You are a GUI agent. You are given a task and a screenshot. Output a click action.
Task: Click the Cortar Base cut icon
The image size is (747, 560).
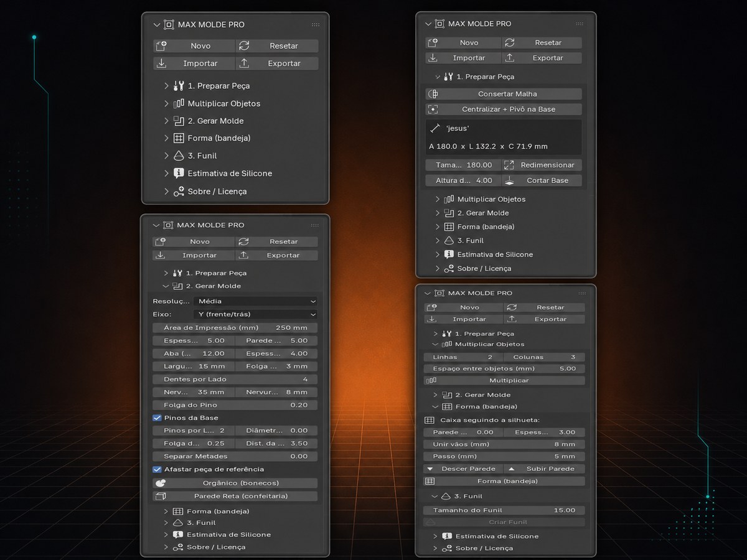(x=509, y=180)
